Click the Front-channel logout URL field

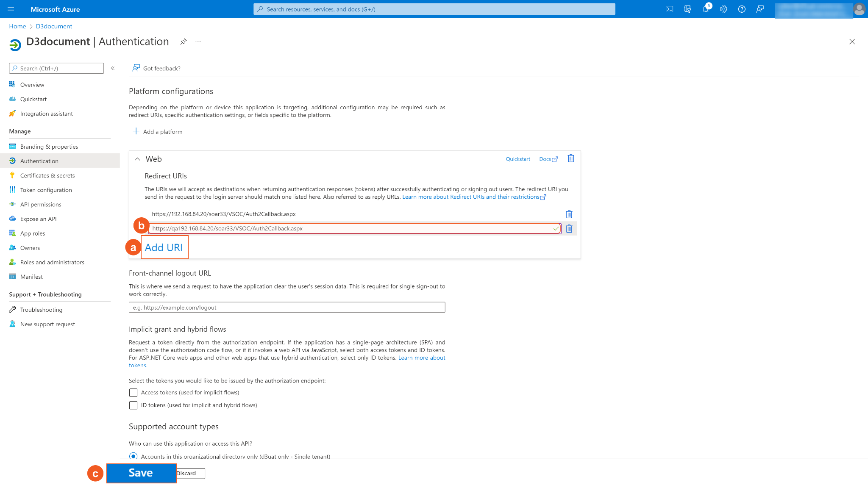pyautogui.click(x=287, y=308)
